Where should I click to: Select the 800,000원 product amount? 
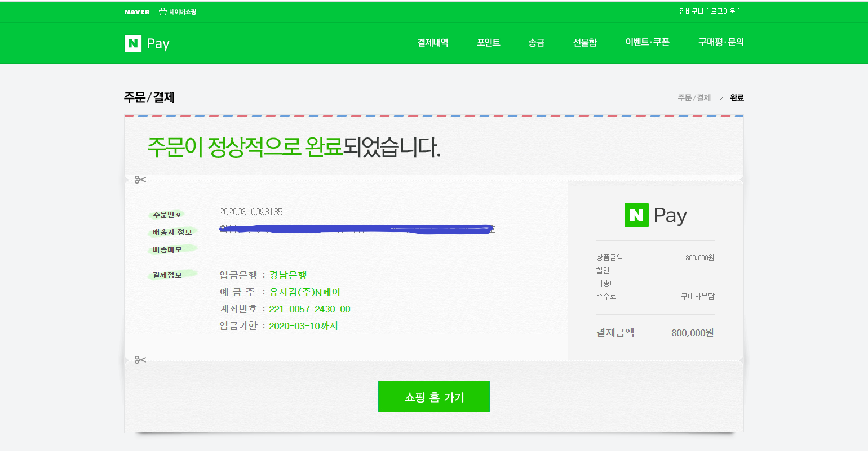[x=699, y=257]
